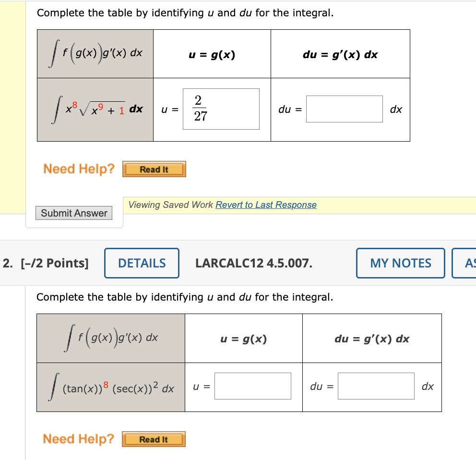Click the du input field in problem 2
Screen dimensions: 476x460
tap(376, 386)
